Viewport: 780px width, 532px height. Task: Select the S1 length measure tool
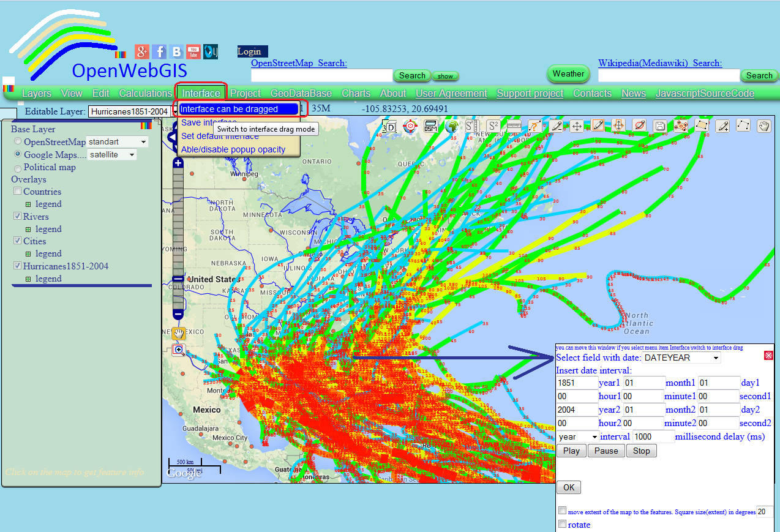pos(472,126)
